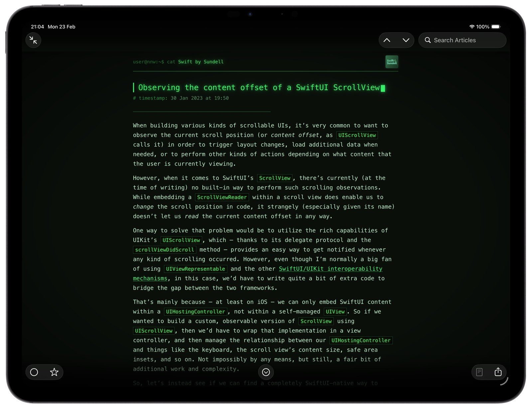
Task: Open the SwiftUI/UIKit interoperability link
Action: pos(330,269)
